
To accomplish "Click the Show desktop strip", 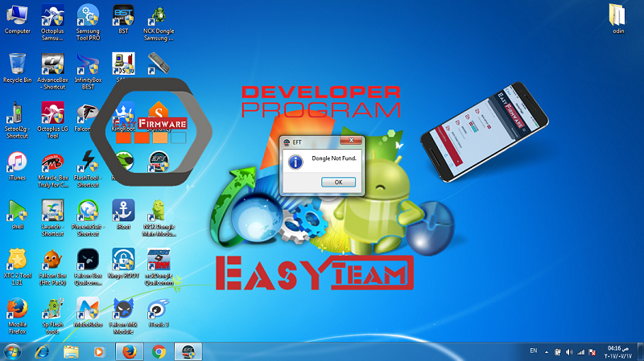I will pos(641,352).
